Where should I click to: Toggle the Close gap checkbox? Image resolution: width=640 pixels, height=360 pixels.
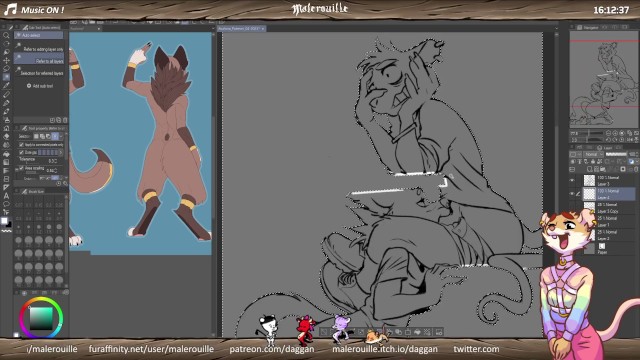(21, 152)
